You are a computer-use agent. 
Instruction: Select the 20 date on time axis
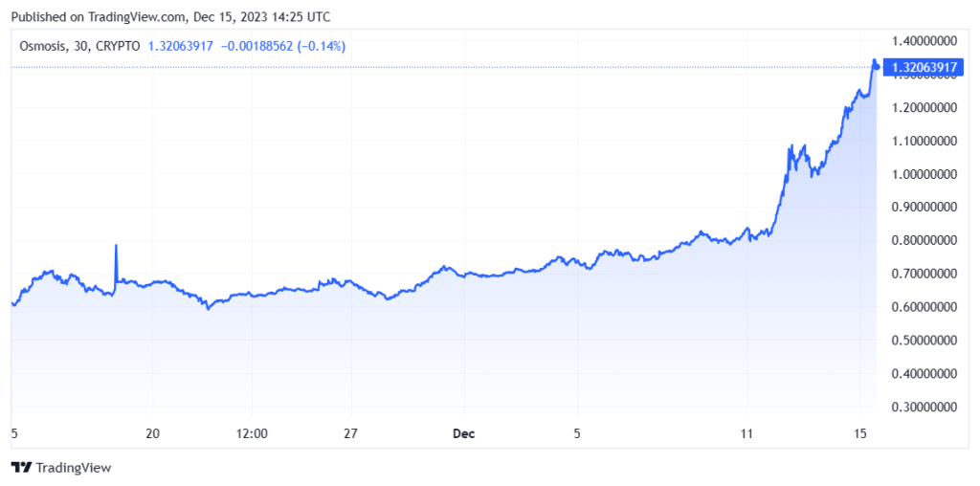[x=152, y=433]
